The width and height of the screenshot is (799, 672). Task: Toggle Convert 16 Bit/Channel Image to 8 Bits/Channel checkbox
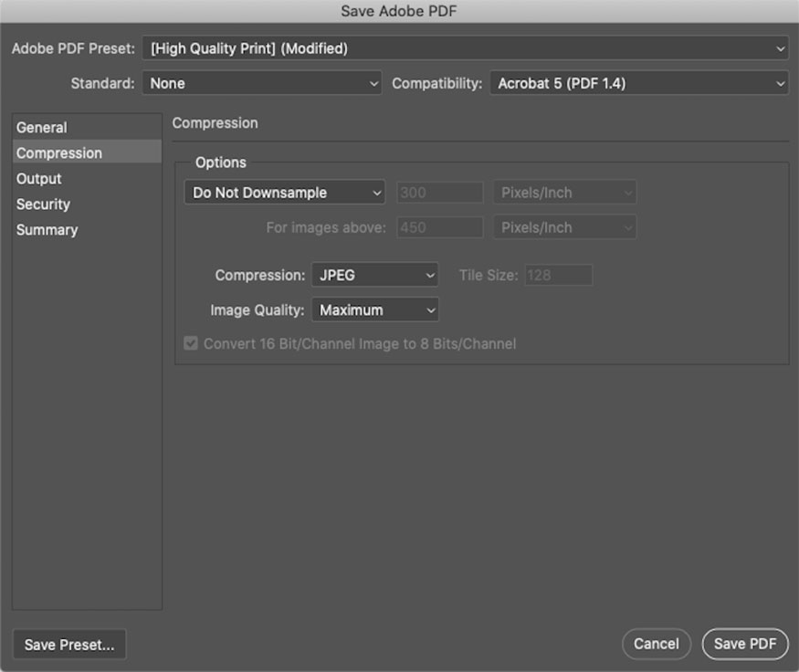[x=191, y=343]
